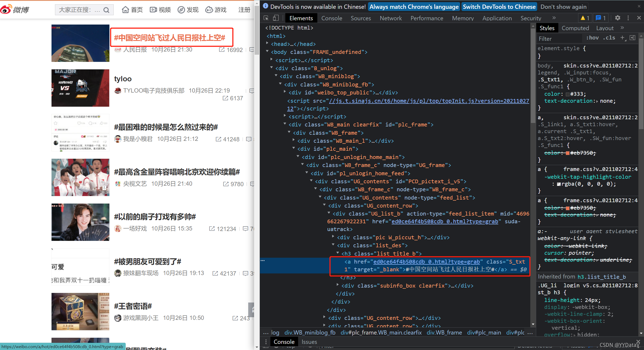
Task: Click magnifier icon in Weibo search bar
Action: click(106, 10)
